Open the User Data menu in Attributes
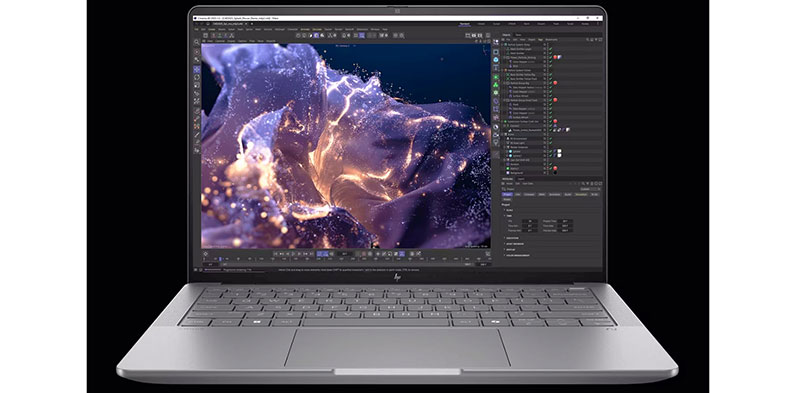 pos(528,184)
